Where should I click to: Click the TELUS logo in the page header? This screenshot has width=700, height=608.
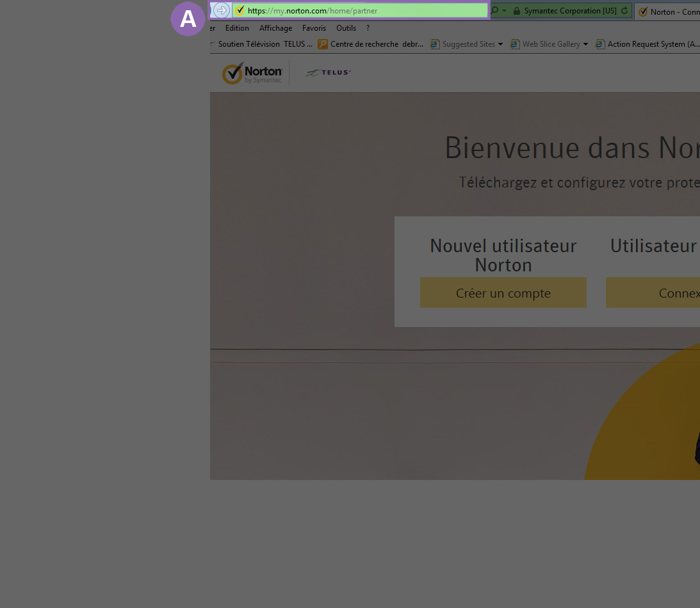pos(328,72)
